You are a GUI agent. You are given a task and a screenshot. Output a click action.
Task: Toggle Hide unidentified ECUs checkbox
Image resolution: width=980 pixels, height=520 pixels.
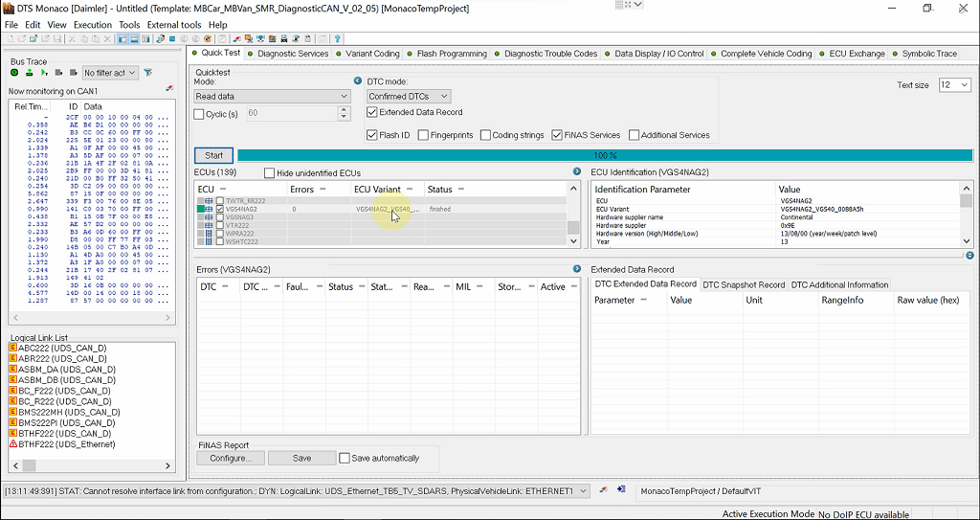click(x=269, y=173)
